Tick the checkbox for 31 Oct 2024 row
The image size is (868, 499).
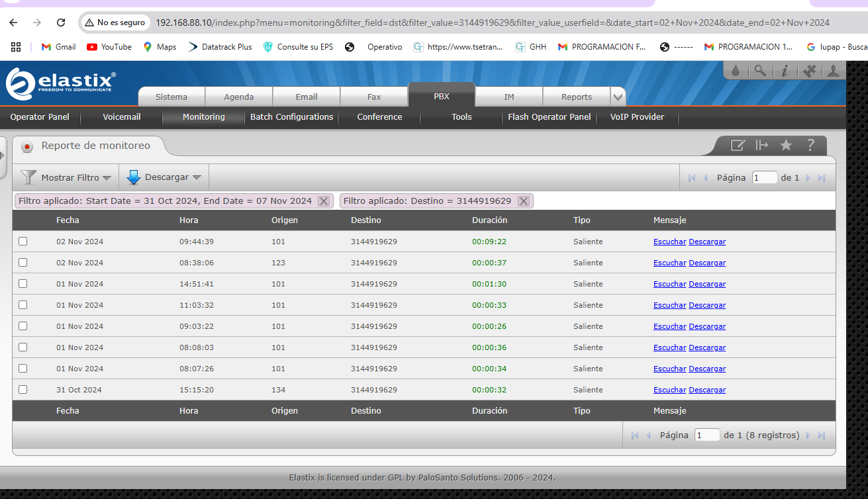pyautogui.click(x=23, y=390)
